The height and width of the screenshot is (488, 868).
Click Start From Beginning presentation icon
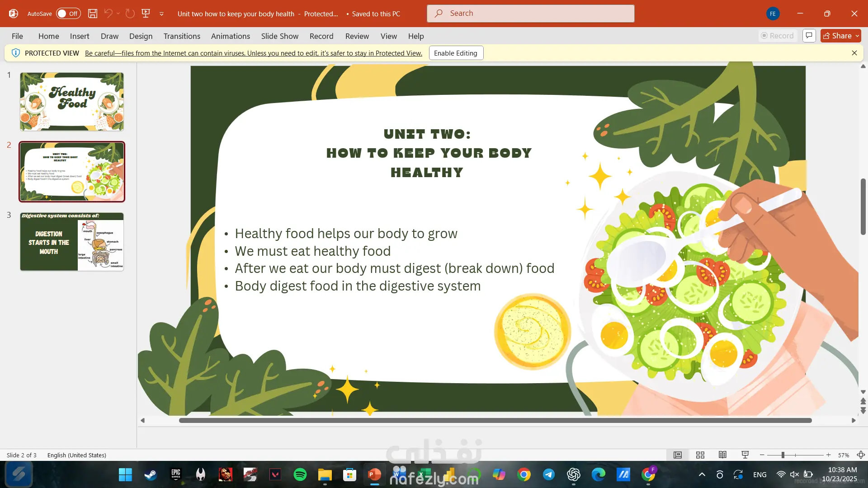146,14
